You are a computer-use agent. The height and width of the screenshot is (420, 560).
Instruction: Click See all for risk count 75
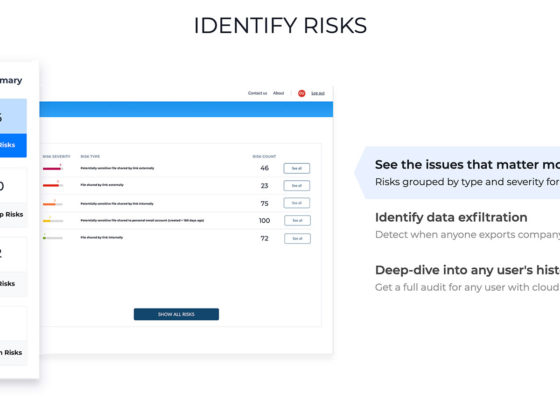coord(297,203)
